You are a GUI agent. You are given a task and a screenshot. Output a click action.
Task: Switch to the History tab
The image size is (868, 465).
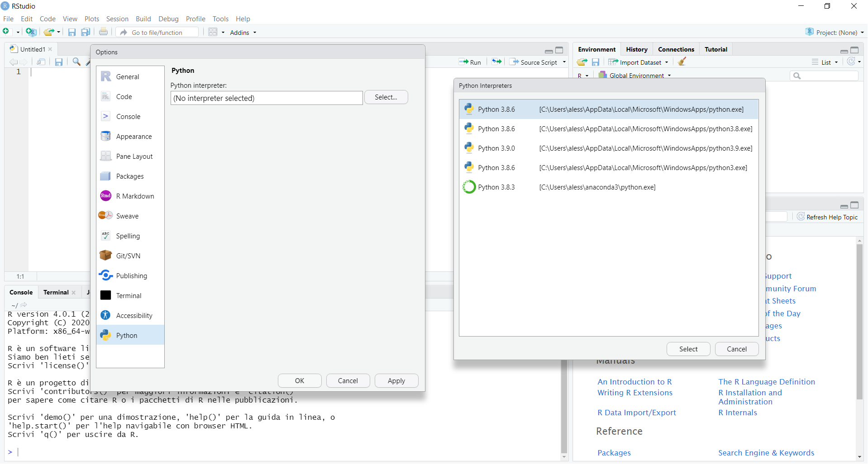(636, 49)
